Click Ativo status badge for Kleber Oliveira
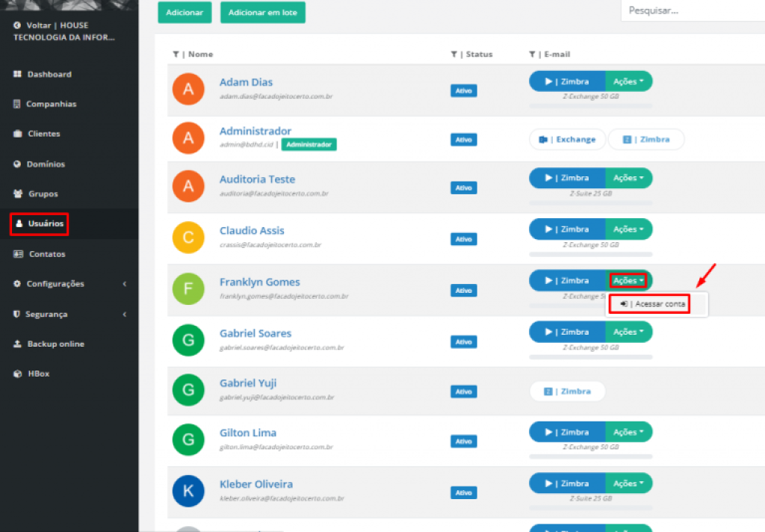765x532 pixels. (463, 493)
